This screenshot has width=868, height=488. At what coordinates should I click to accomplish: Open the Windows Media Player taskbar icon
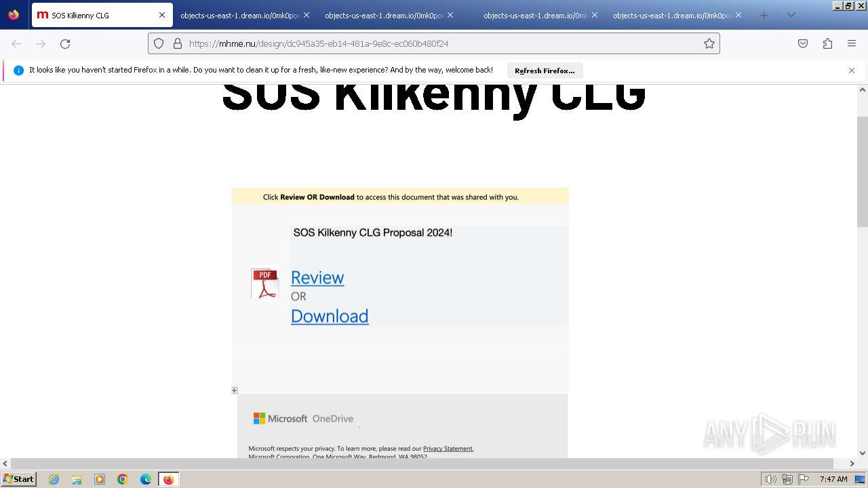pos(100,479)
